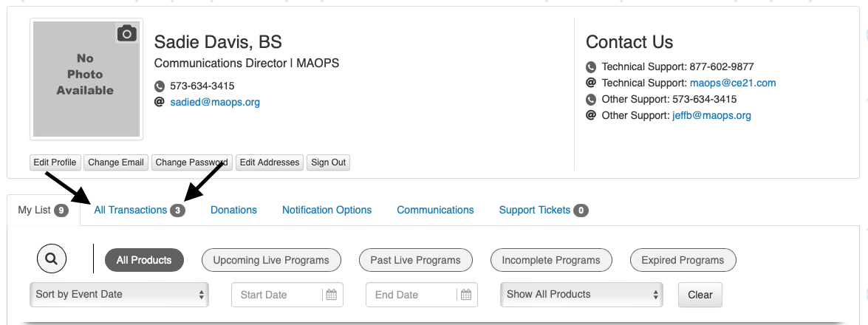Click the Clear button
The image size is (868, 325).
tap(700, 295)
